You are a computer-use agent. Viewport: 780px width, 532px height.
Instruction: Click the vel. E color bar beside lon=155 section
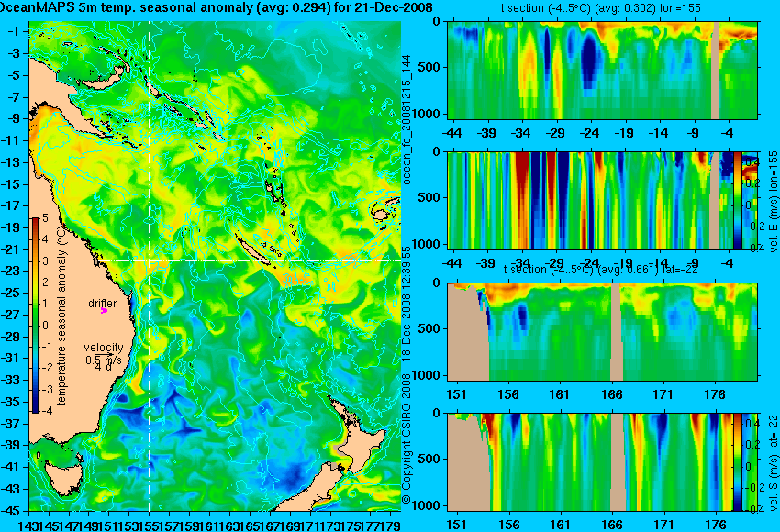(738, 200)
